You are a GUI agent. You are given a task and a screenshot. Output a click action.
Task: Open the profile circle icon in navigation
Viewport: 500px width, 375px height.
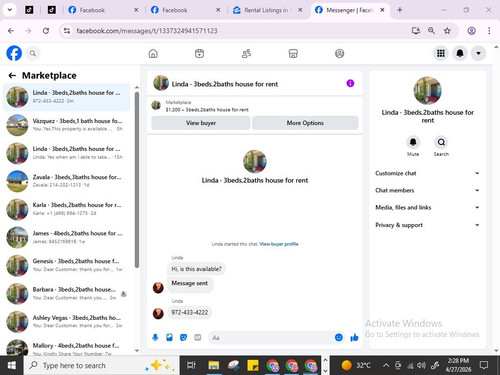pos(339,53)
